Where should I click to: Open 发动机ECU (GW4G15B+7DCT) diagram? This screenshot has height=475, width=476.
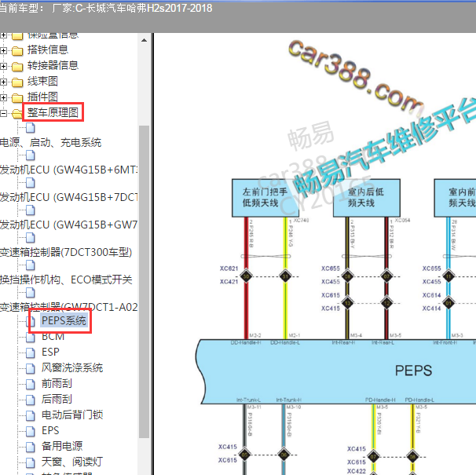(68, 197)
